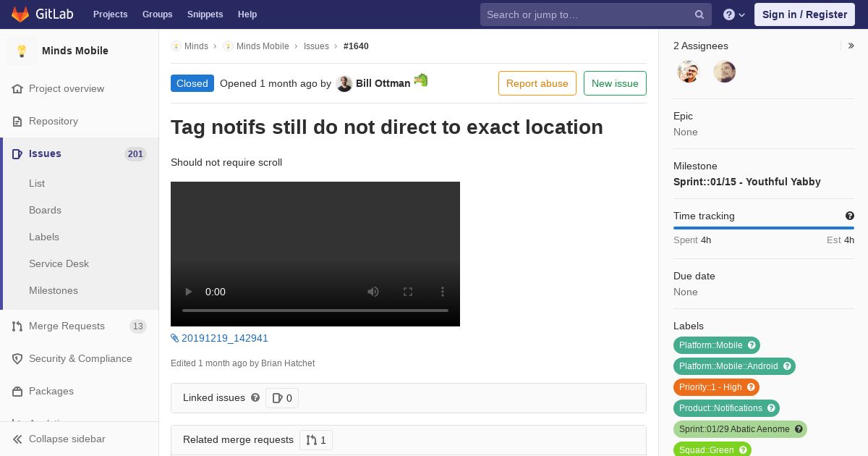Collapse the right sidebar with double chevron
The width and height of the screenshot is (868, 456).
(851, 46)
